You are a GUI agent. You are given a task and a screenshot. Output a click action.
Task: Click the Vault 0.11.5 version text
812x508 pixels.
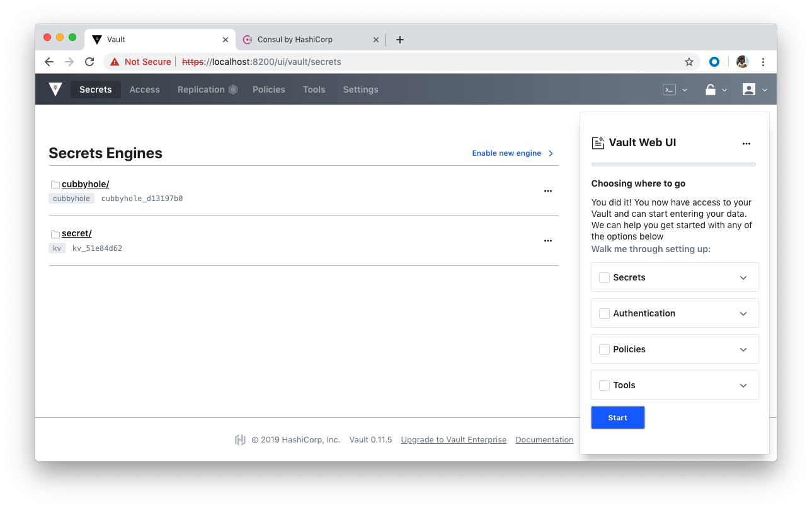click(370, 440)
